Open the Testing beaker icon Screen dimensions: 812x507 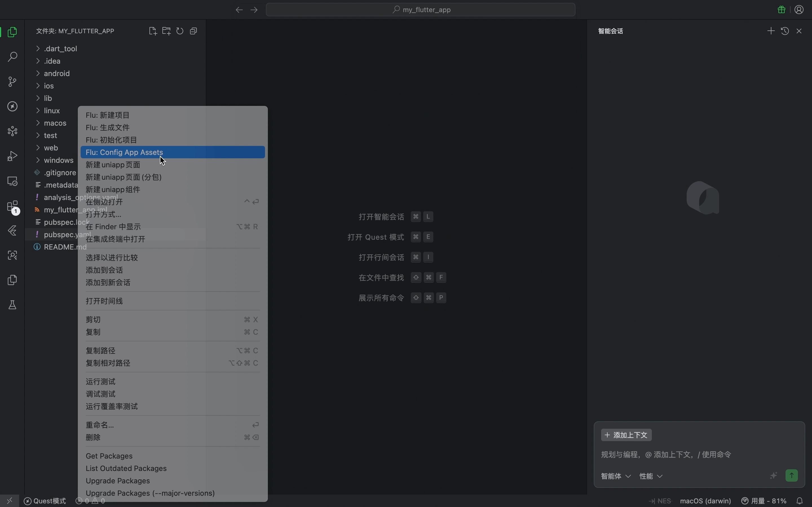tap(12, 304)
